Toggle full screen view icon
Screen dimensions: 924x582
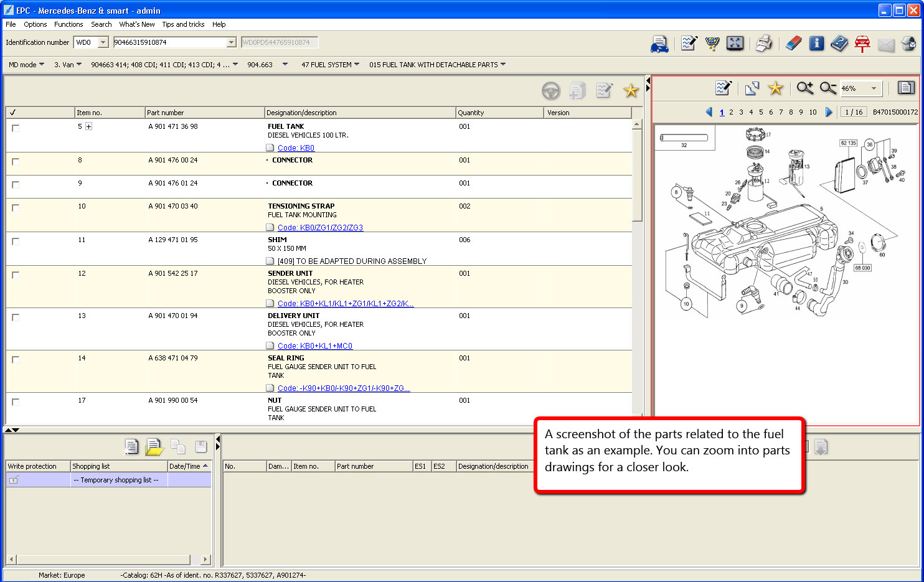tap(735, 43)
